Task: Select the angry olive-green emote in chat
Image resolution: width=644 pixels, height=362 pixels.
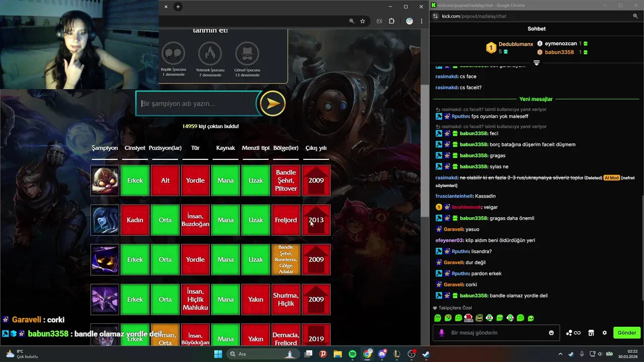Action: tap(479, 318)
